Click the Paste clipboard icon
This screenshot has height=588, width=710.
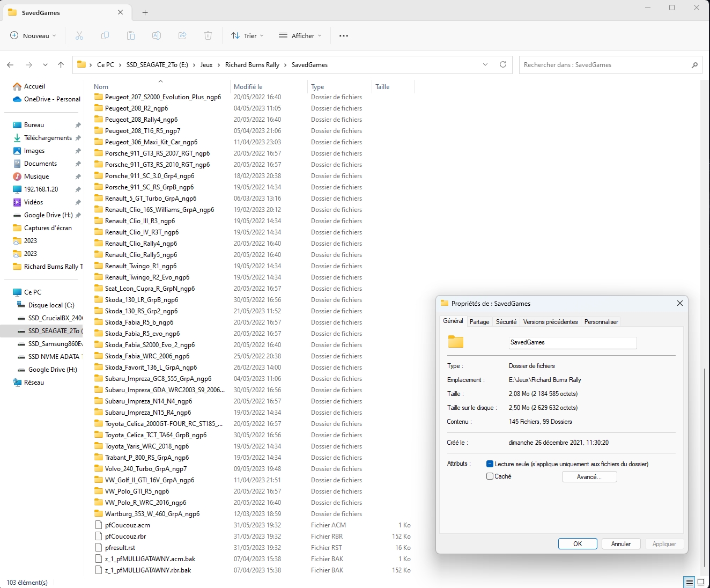click(x=131, y=36)
